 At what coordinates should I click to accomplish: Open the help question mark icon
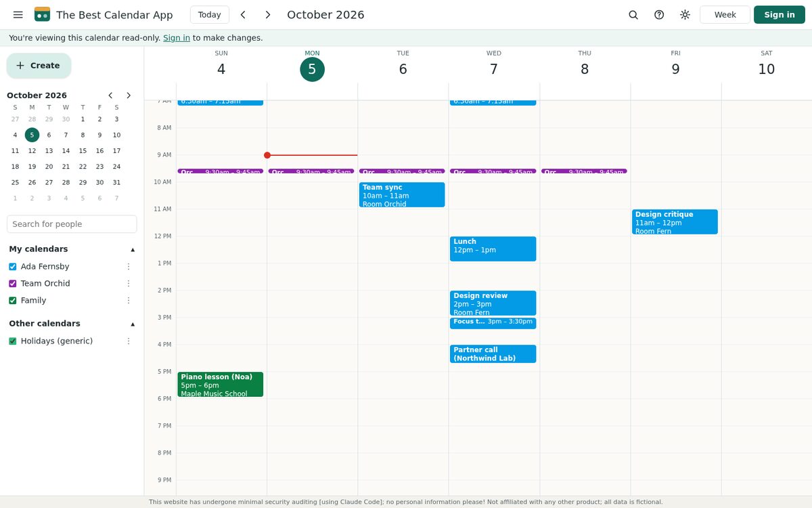click(659, 15)
